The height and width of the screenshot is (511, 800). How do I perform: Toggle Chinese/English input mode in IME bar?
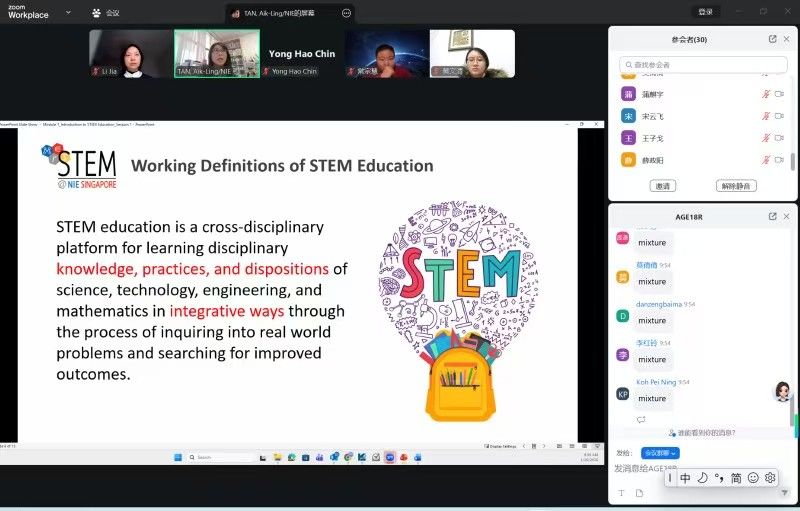click(x=685, y=478)
